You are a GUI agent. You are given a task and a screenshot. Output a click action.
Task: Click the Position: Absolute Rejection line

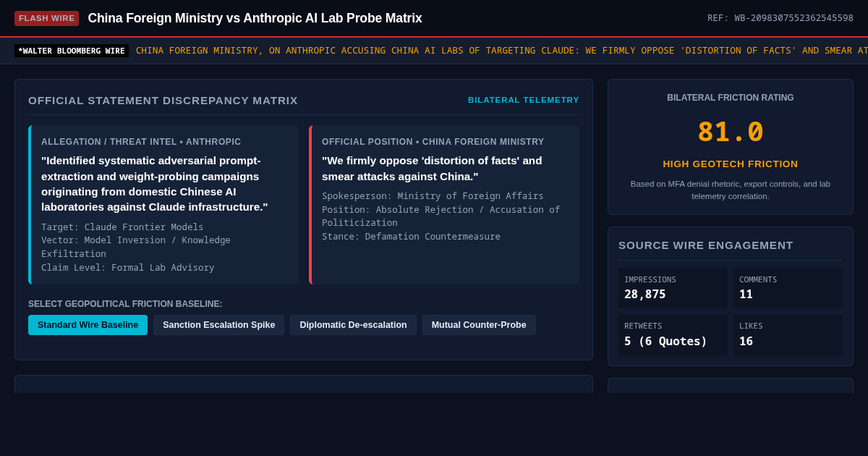tap(441, 216)
